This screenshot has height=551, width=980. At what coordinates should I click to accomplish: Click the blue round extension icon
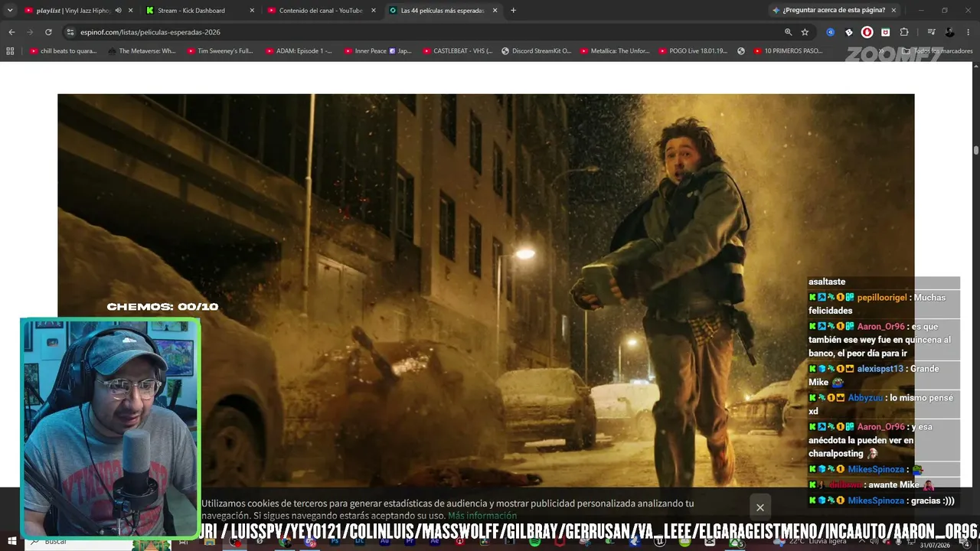point(831,32)
